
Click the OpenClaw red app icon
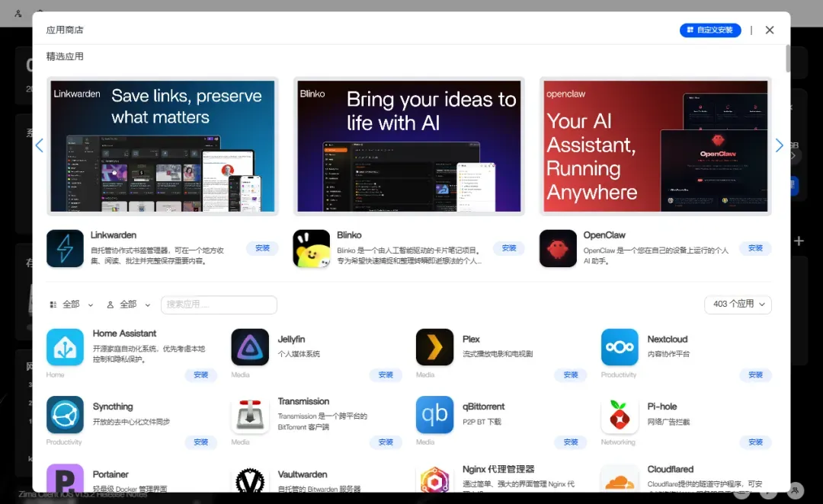557,249
